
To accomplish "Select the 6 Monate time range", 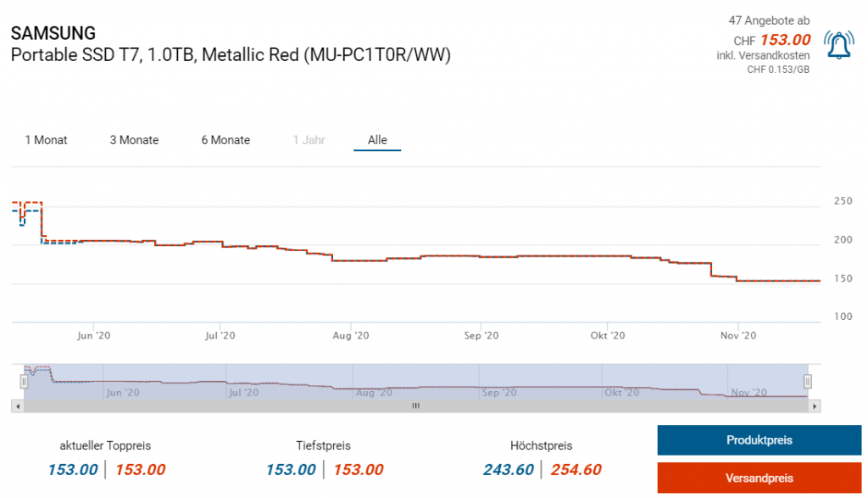I will click(225, 140).
